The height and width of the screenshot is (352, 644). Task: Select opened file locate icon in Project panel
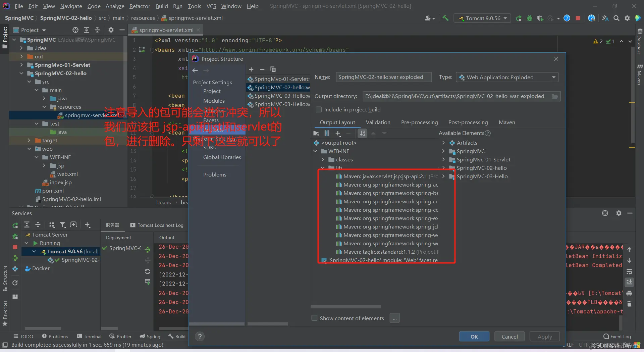(75, 30)
